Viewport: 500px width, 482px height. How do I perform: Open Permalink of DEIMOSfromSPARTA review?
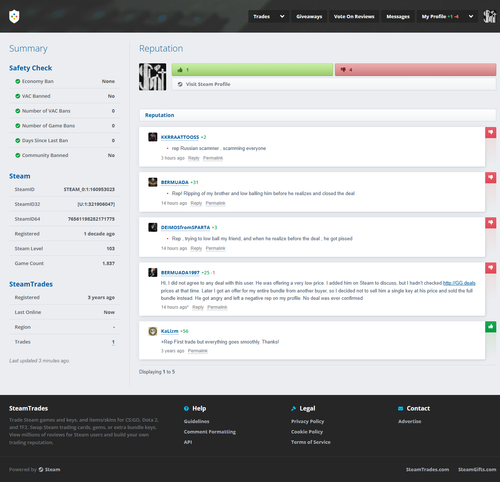click(215, 248)
